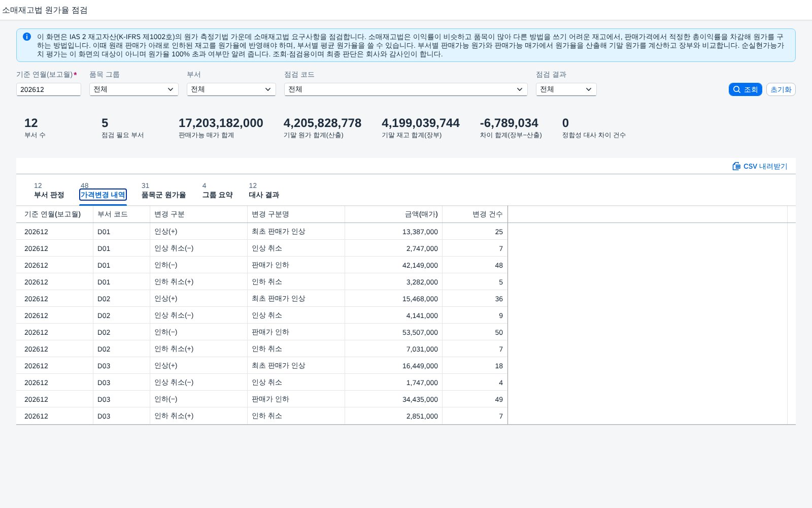Click the 정합성 대사 차이 건수 label
The width and height of the screenshot is (812, 508).
pyautogui.click(x=594, y=135)
